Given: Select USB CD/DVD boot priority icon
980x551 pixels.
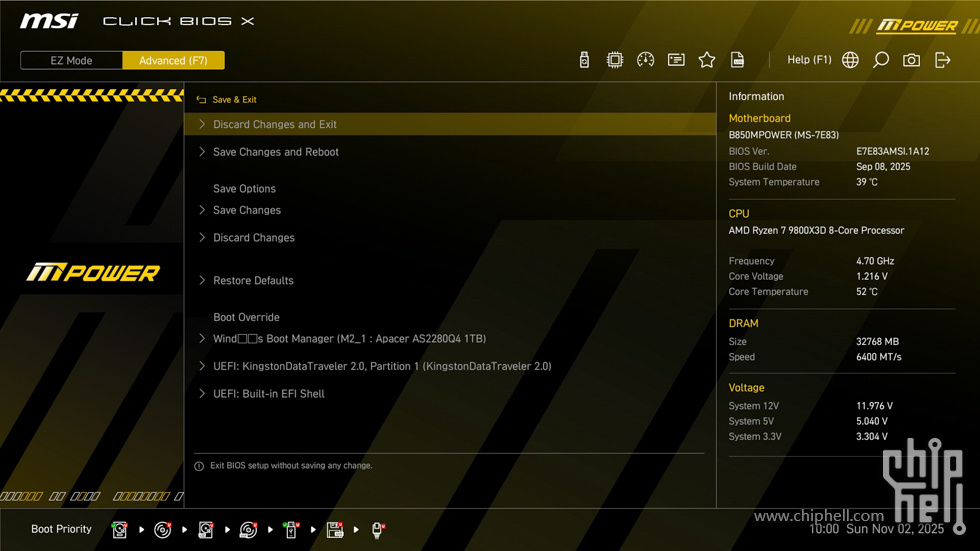Looking at the screenshot, I should (x=248, y=530).
